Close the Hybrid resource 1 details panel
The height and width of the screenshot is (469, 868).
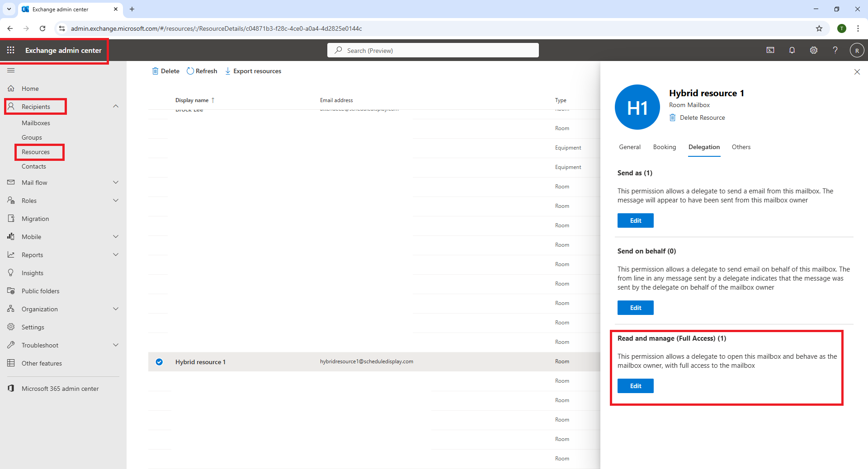point(857,72)
